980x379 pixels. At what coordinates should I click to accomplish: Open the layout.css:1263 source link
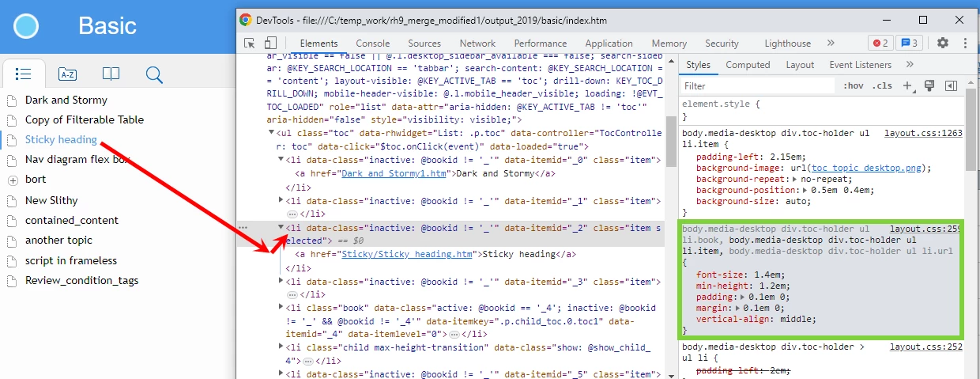[x=924, y=134]
